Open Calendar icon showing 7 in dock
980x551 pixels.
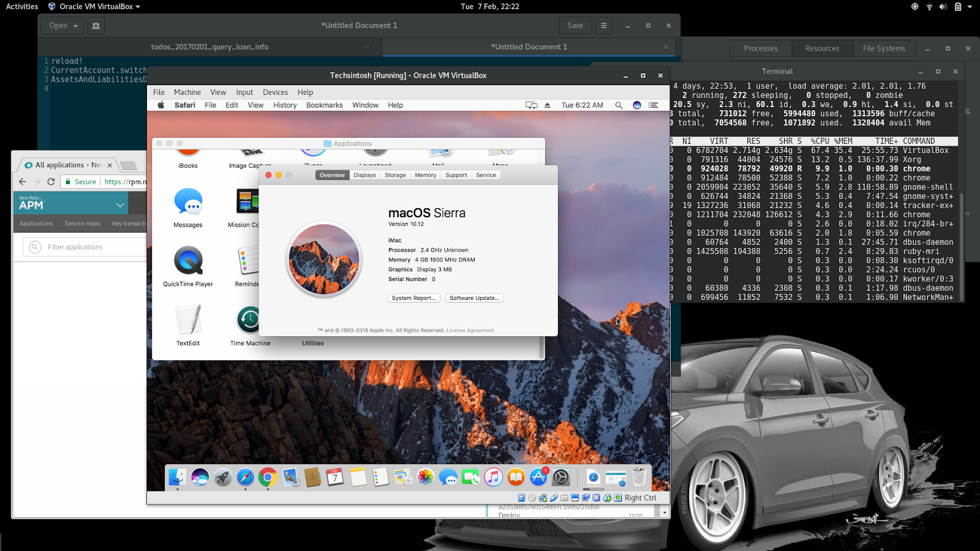tap(335, 478)
